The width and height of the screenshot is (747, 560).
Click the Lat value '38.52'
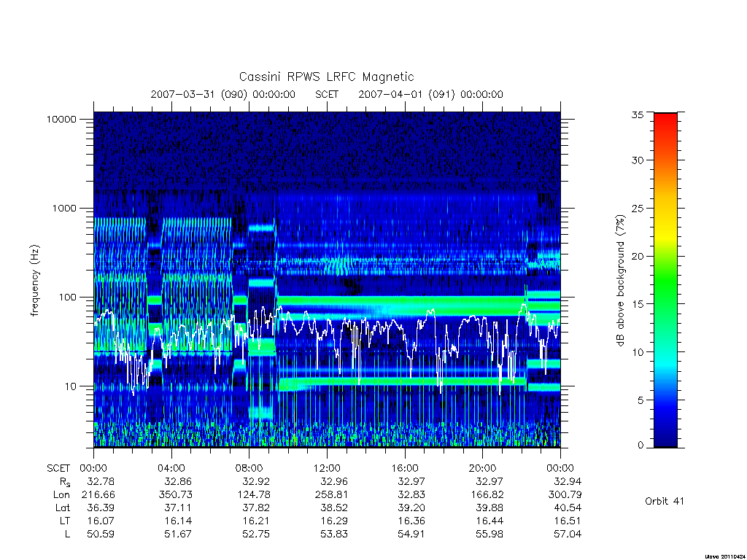[x=334, y=508]
